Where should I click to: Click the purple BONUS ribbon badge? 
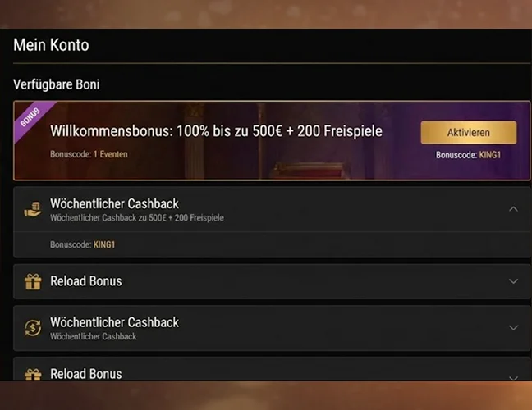click(30, 117)
